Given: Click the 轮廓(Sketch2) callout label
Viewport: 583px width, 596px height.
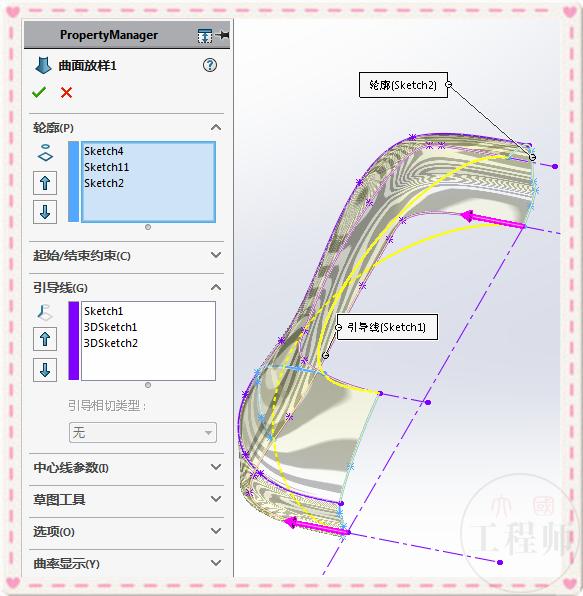Looking at the screenshot, I should pyautogui.click(x=403, y=85).
